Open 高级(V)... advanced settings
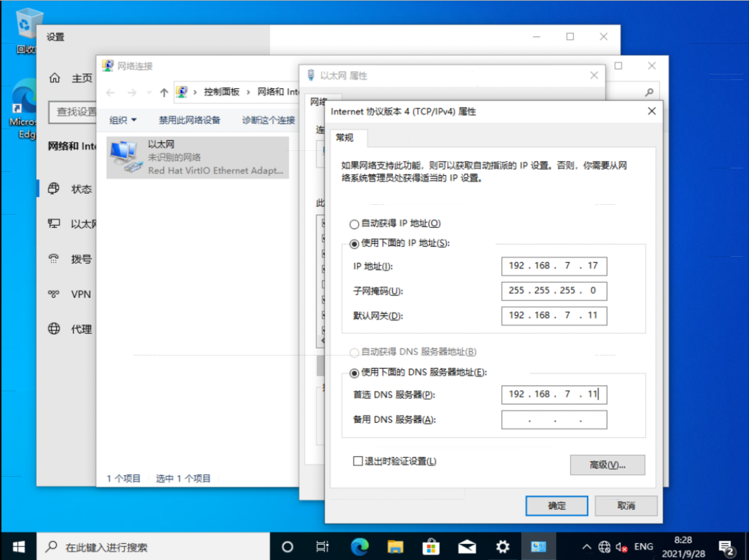Viewport: 749px width, 560px height. [x=607, y=465]
